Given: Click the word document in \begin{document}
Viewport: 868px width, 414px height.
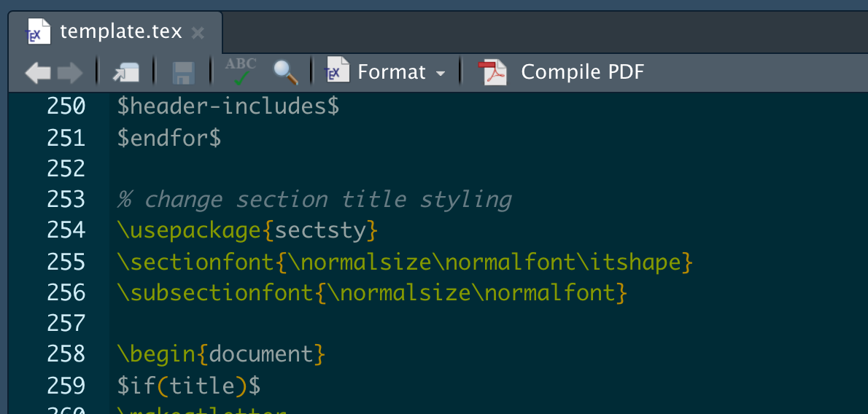Looking at the screenshot, I should click(261, 355).
